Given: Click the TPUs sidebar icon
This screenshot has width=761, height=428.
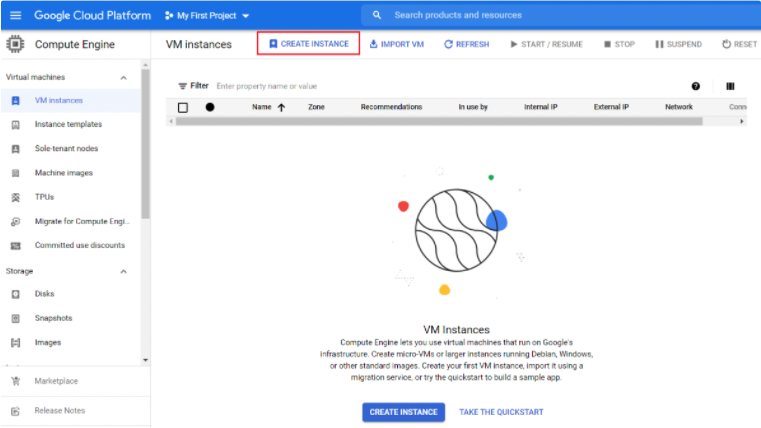Looking at the screenshot, I should click(15, 197).
